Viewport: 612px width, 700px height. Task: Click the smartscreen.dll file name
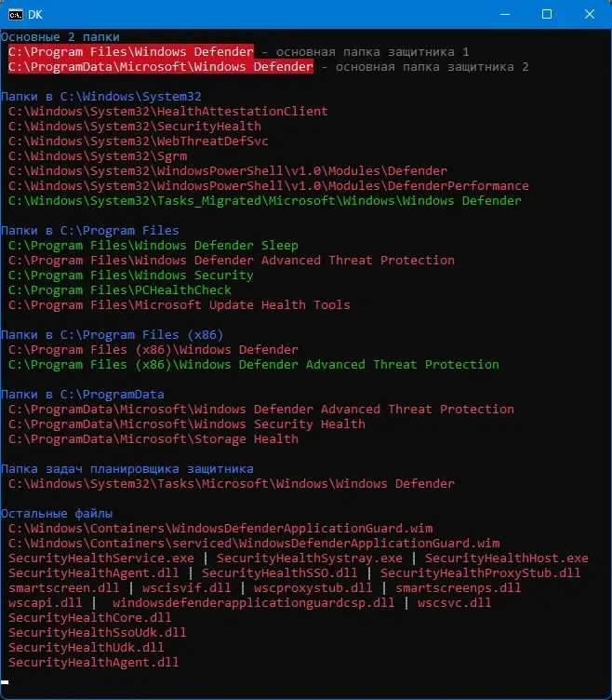click(x=63, y=588)
